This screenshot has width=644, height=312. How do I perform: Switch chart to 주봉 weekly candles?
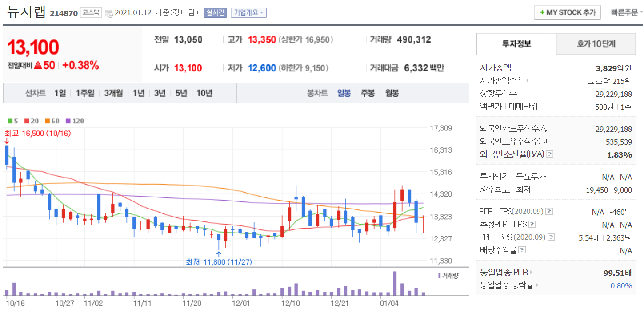pyautogui.click(x=368, y=93)
